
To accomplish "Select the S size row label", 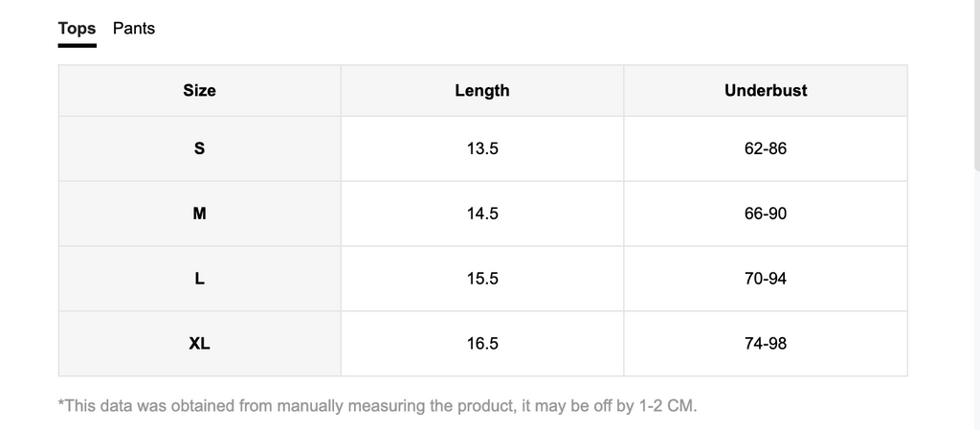I will [199, 148].
